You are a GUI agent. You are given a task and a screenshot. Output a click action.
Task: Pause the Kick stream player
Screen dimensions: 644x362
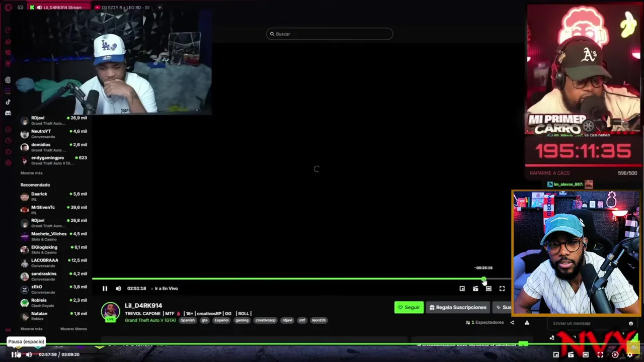105,289
